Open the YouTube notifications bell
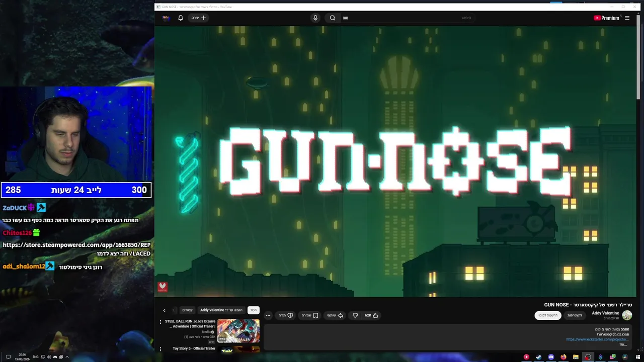This screenshot has width=644, height=362. [x=181, y=18]
